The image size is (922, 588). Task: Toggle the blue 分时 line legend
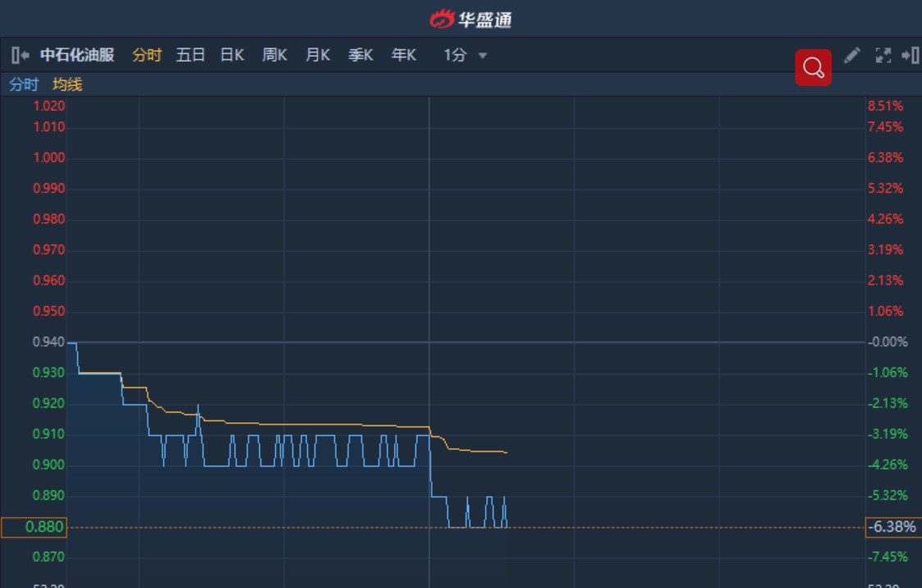[x=24, y=84]
